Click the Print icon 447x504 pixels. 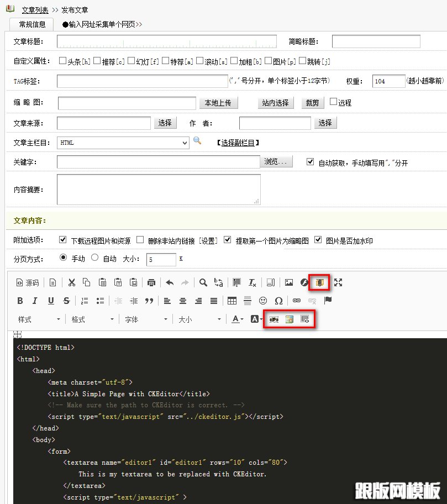coord(151,282)
